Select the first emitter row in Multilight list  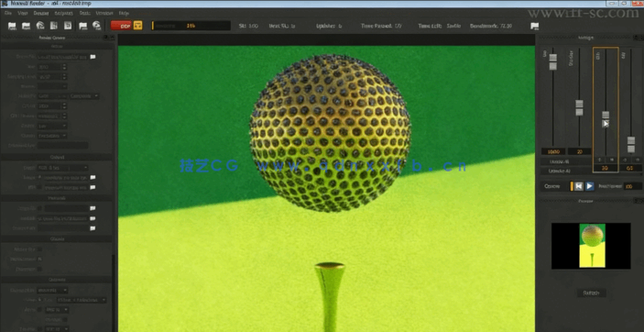pos(565,161)
